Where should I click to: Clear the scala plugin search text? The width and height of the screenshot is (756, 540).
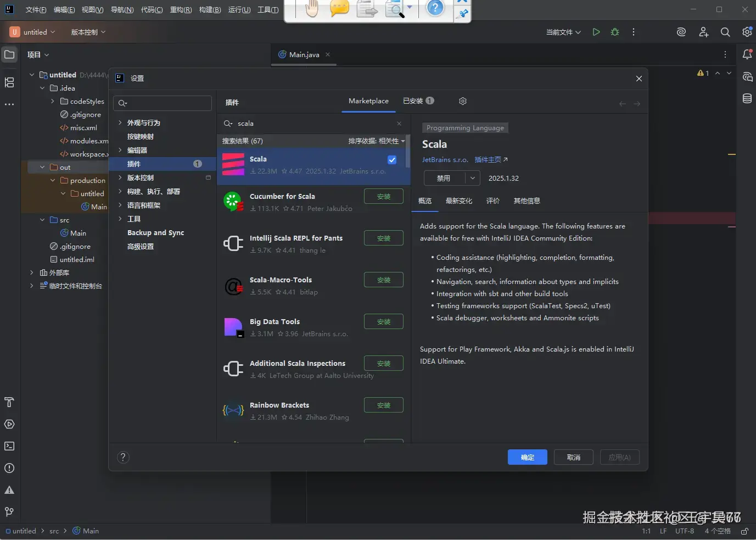click(399, 124)
